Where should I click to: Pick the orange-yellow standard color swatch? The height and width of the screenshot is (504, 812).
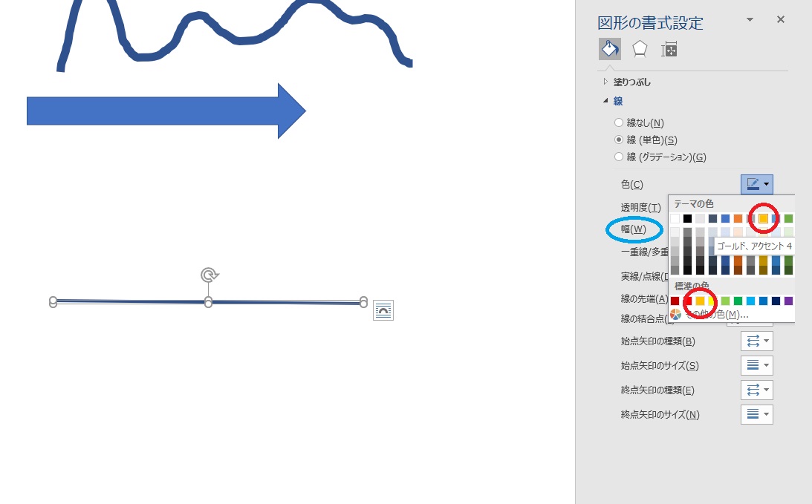[700, 301]
